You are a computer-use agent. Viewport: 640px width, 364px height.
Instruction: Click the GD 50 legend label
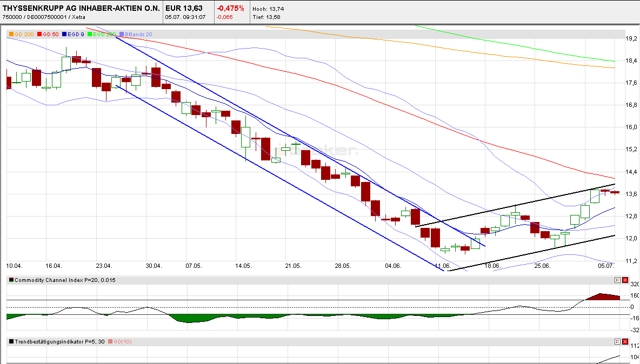[51, 35]
